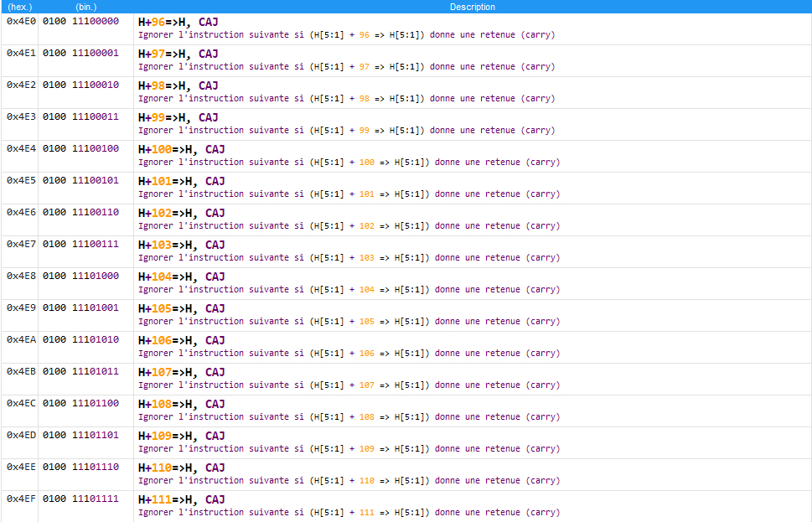Click the (hex.) column header
Image resolution: width=812 pixels, height=522 pixels.
(19, 7)
